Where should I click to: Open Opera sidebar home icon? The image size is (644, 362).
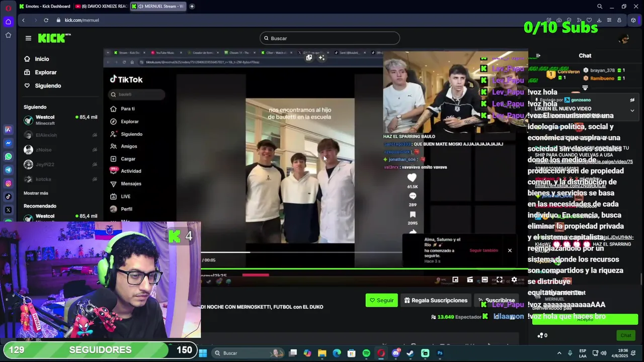pos(8,22)
